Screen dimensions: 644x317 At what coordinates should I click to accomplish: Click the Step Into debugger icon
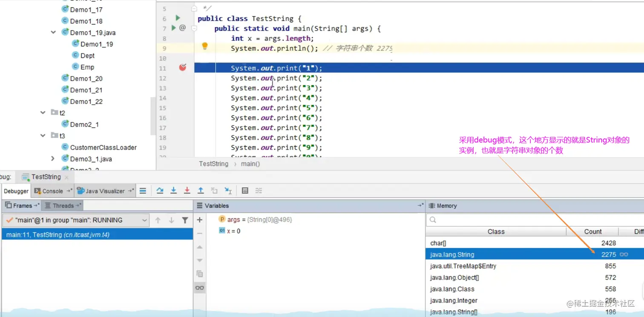(173, 191)
